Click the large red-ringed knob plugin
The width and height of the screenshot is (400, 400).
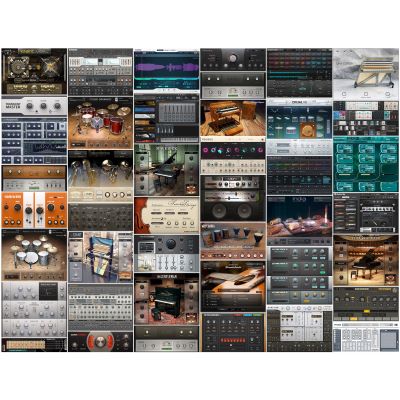pyautogui.click(x=100, y=341)
